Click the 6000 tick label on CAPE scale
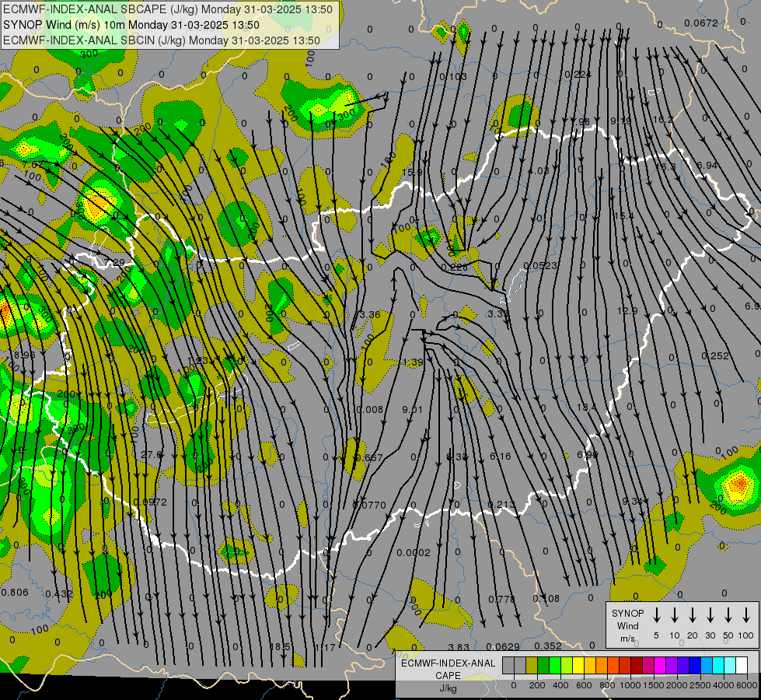The height and width of the screenshot is (700, 761). [748, 685]
